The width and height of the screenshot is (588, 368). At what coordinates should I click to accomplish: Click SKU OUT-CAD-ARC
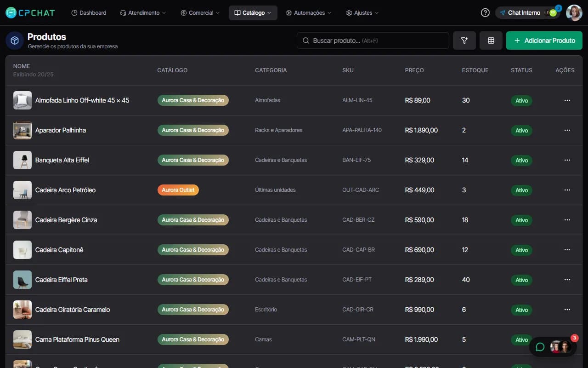click(361, 190)
